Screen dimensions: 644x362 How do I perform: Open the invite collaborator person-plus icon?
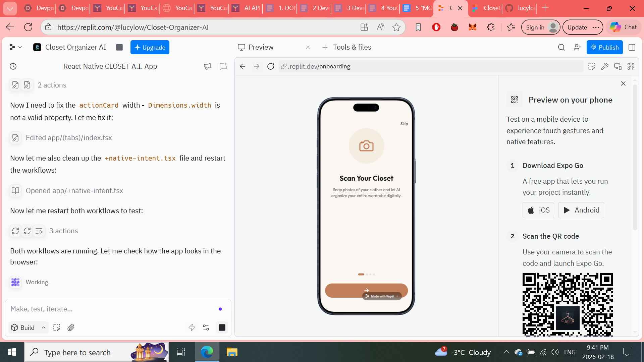pos(577,47)
